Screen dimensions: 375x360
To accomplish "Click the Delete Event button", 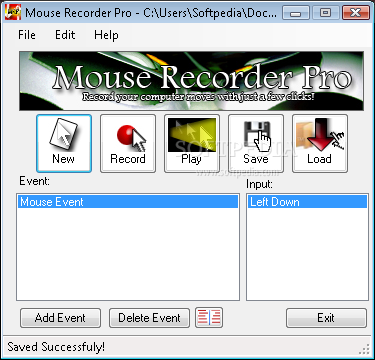I will (x=149, y=318).
